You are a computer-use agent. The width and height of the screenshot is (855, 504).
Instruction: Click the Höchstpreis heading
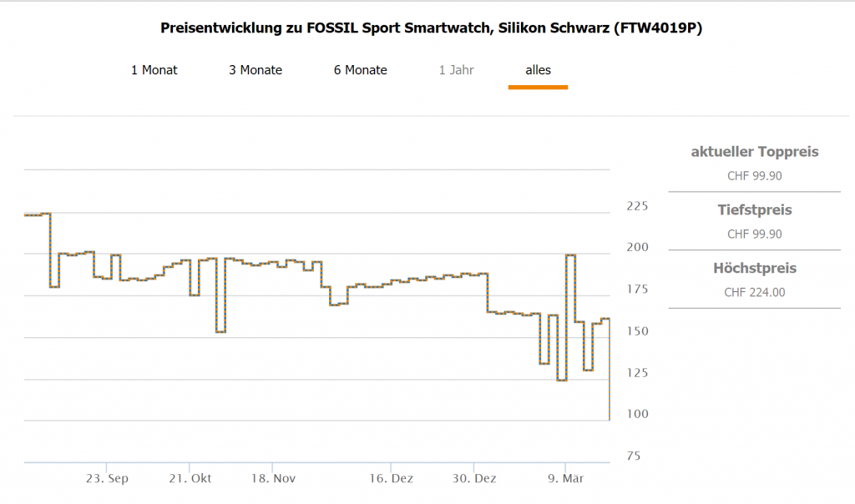[755, 269]
